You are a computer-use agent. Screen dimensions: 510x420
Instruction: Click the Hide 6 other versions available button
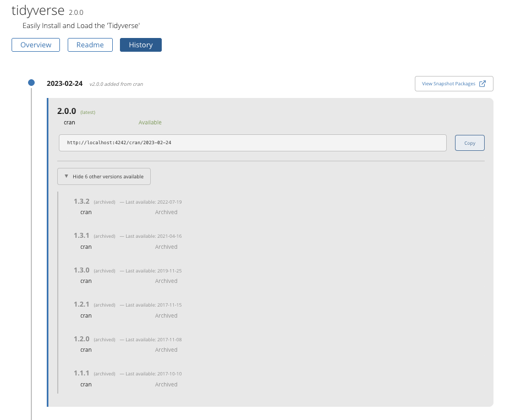tap(104, 177)
